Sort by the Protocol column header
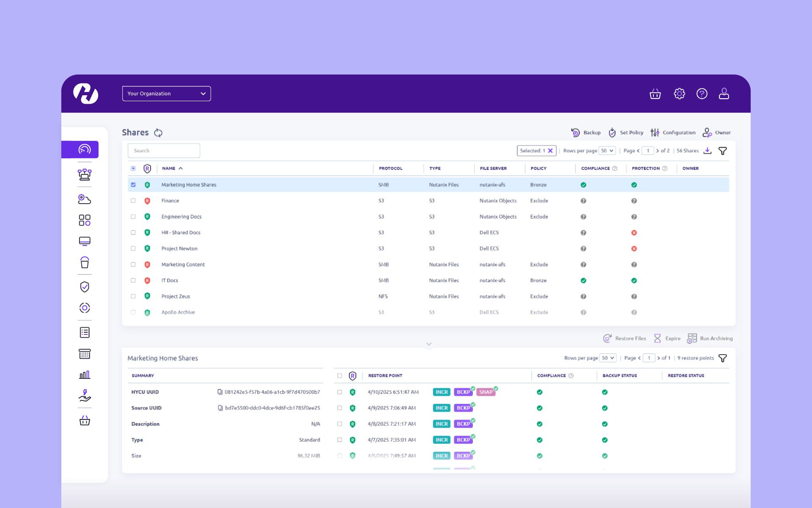Viewport: 812px width, 508px height. 390,168
